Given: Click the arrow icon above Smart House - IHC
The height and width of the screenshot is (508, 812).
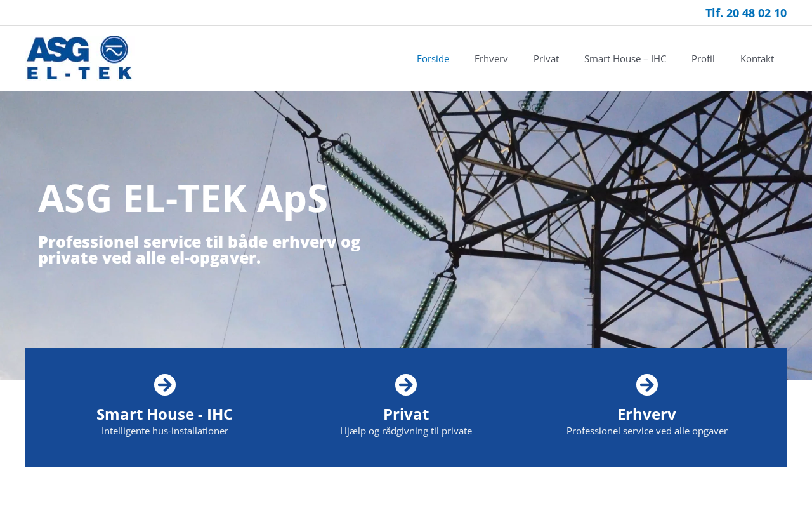Looking at the screenshot, I should coord(165,385).
